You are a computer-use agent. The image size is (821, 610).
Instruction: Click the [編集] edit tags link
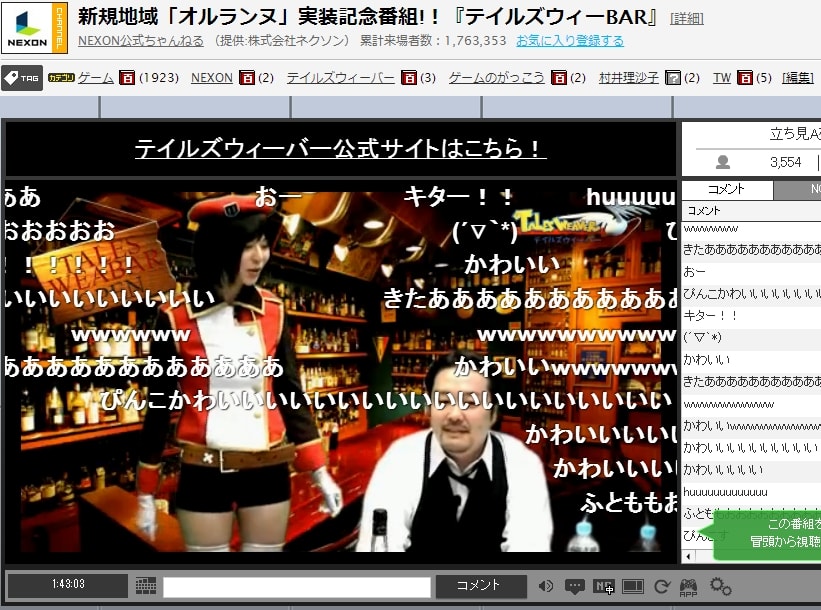point(797,78)
